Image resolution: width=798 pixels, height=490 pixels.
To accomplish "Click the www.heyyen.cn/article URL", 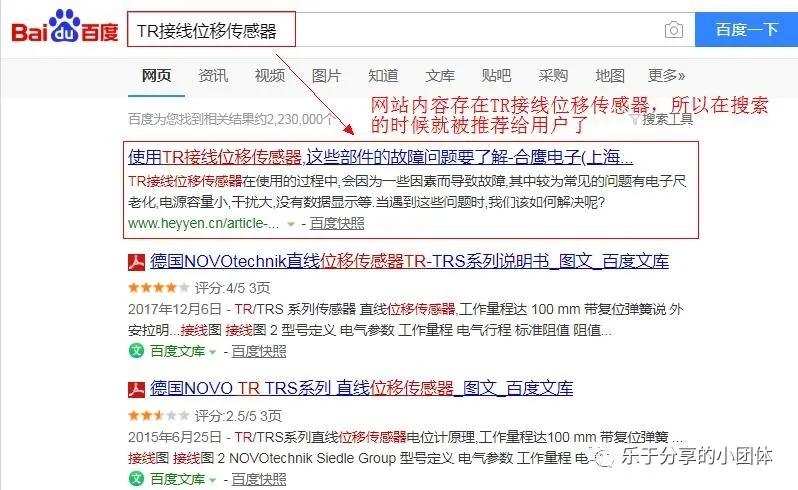I will coord(204,223).
